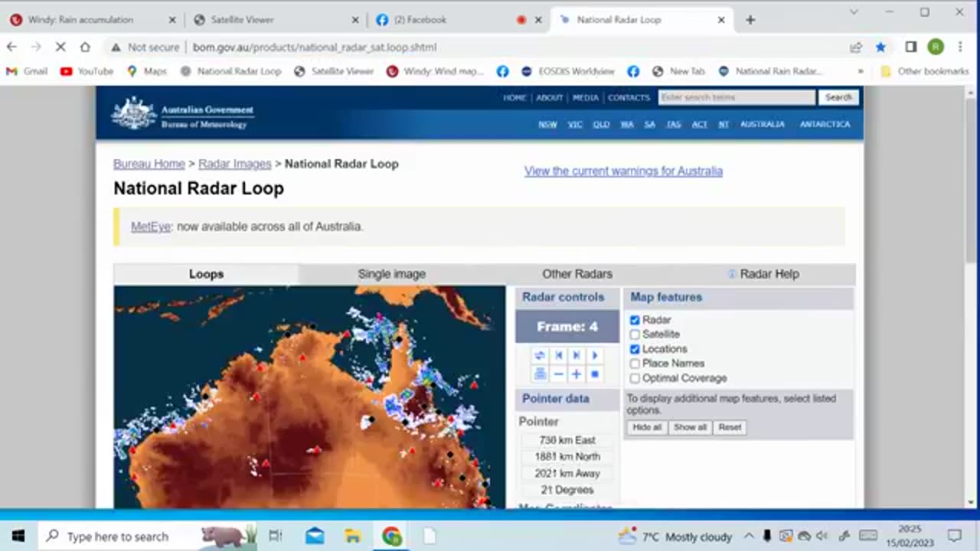This screenshot has width=980, height=551.
Task: Click the share page icon
Action: pos(856,47)
